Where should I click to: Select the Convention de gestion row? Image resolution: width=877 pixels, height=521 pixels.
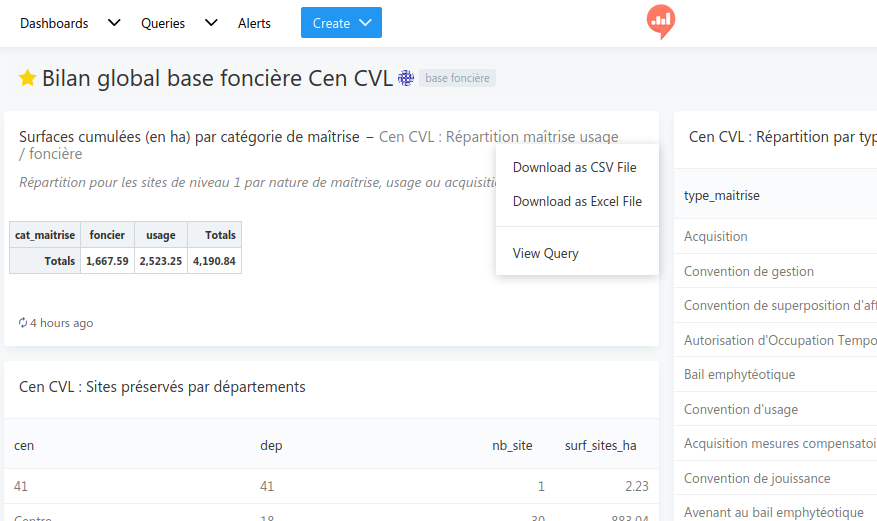[748, 271]
